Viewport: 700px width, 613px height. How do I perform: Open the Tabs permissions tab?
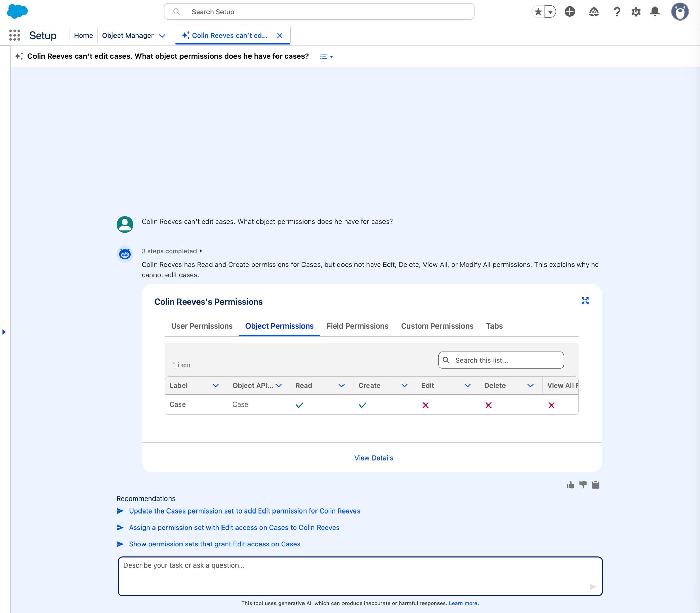(x=495, y=326)
